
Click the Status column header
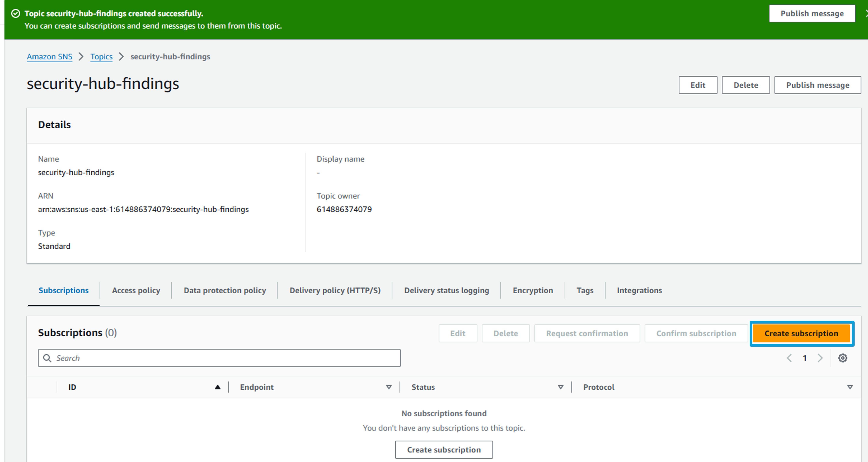click(423, 387)
